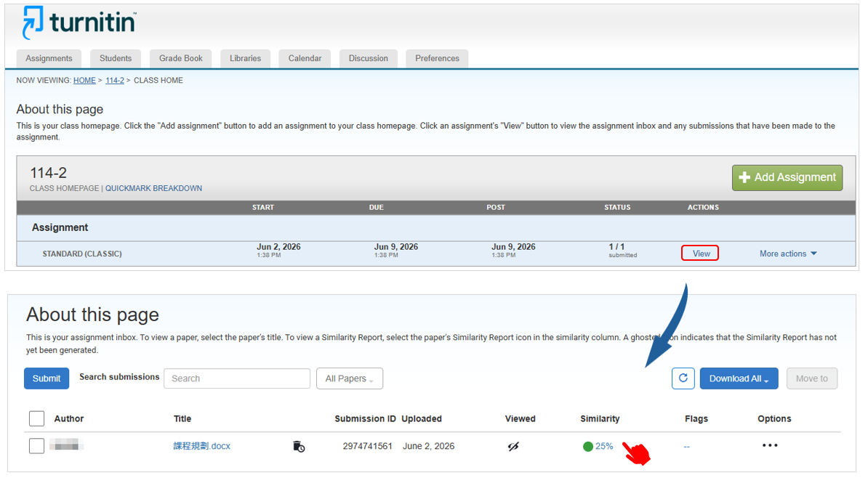Open the 25% similarity report

point(604,446)
